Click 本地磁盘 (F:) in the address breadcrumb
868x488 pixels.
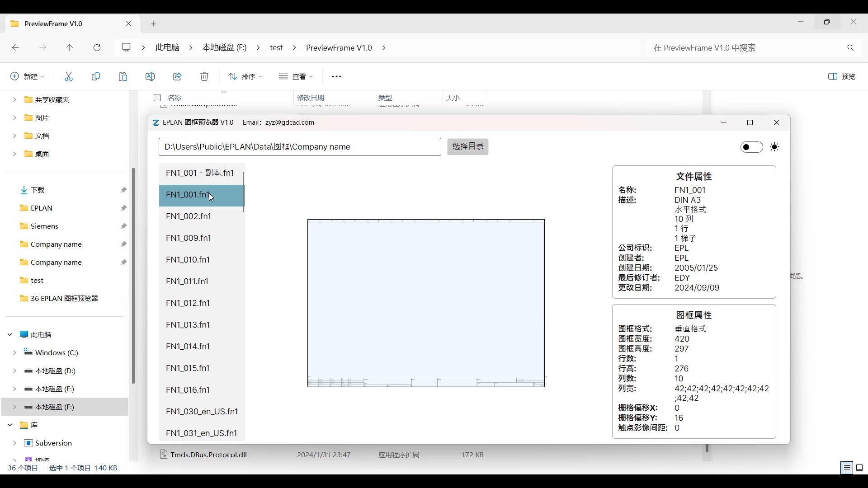225,48
